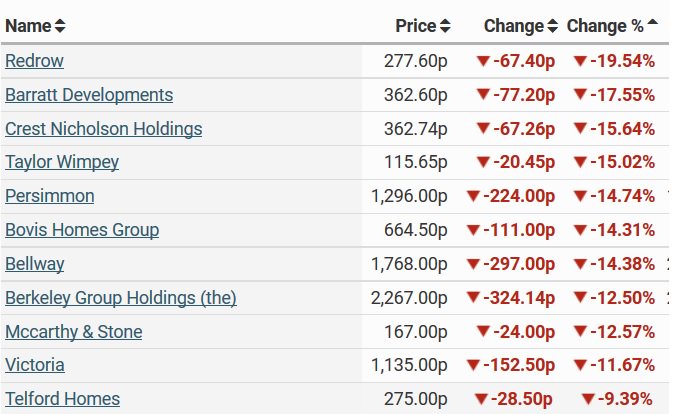Viewport: 676px width, 414px height.
Task: Sort by Change column sort arrows
Action: tap(553, 26)
